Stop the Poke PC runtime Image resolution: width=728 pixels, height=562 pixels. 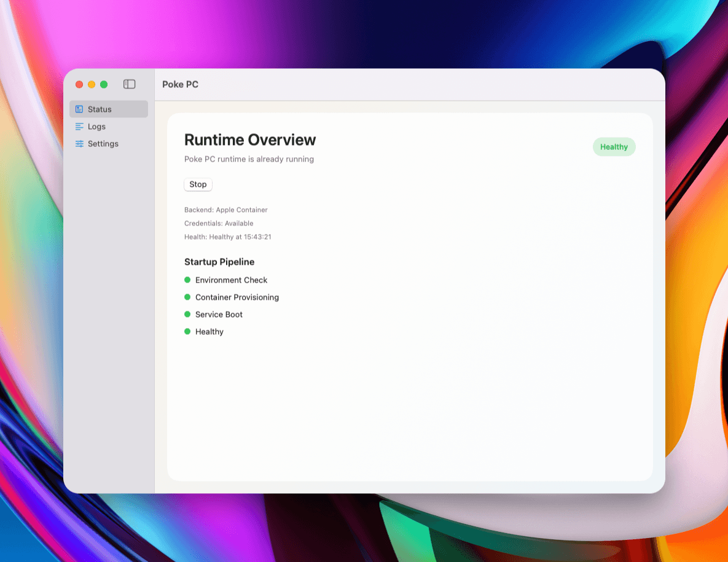198,184
